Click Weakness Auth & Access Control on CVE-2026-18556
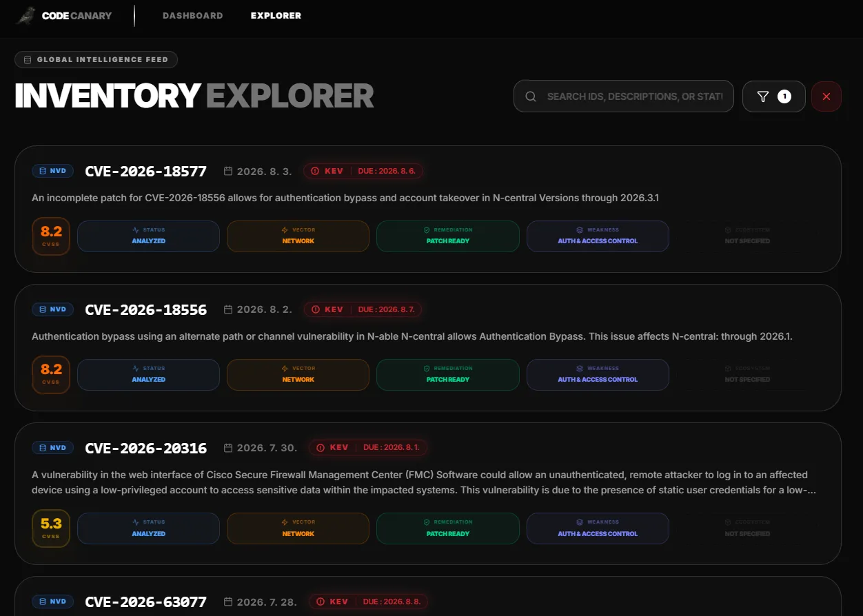Image resolution: width=863 pixels, height=616 pixels. click(x=598, y=375)
